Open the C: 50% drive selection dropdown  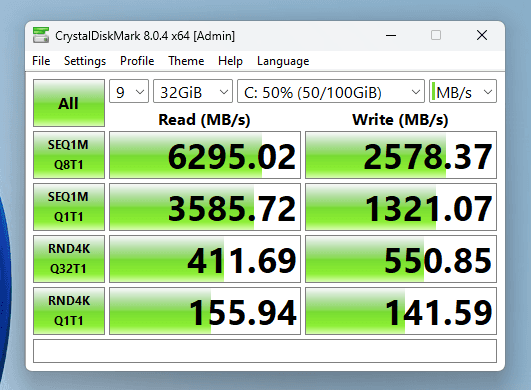pyautogui.click(x=331, y=91)
